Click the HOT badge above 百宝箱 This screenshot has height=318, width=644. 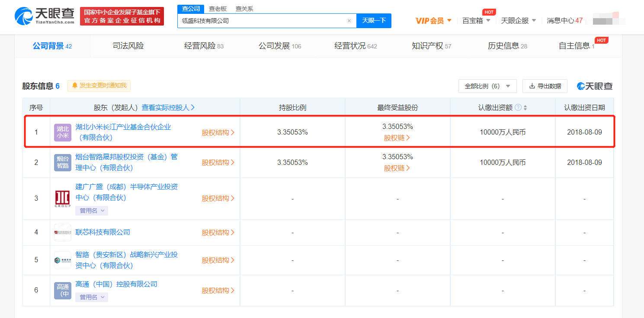click(489, 12)
